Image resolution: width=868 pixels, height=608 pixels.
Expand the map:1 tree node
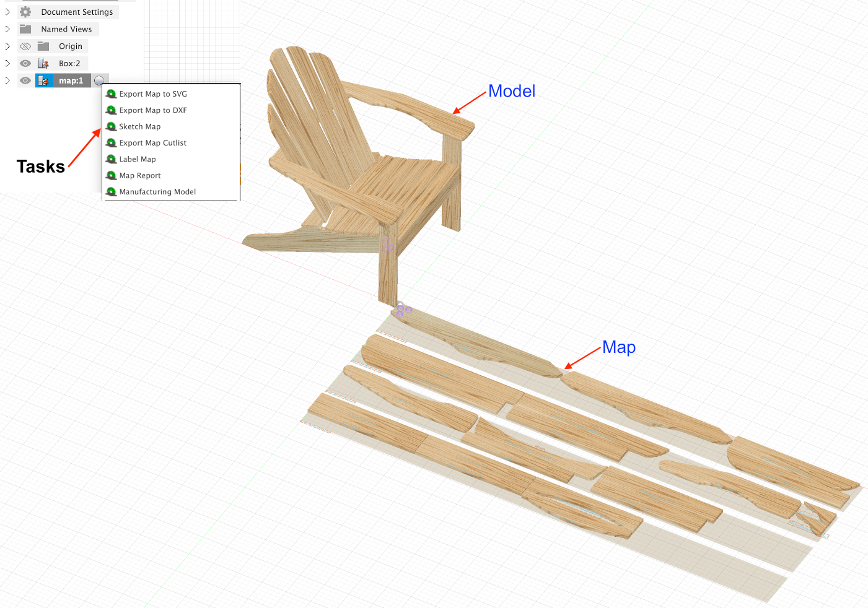point(7,80)
